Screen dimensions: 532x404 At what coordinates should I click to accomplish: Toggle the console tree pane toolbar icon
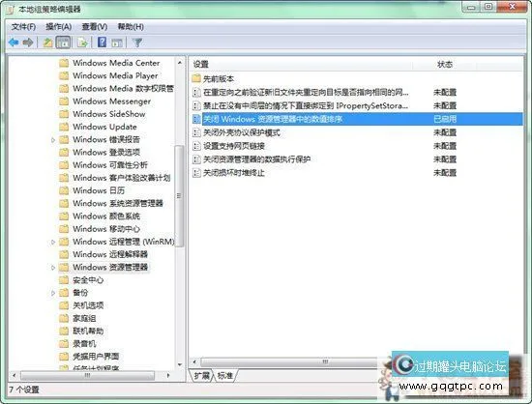63,43
